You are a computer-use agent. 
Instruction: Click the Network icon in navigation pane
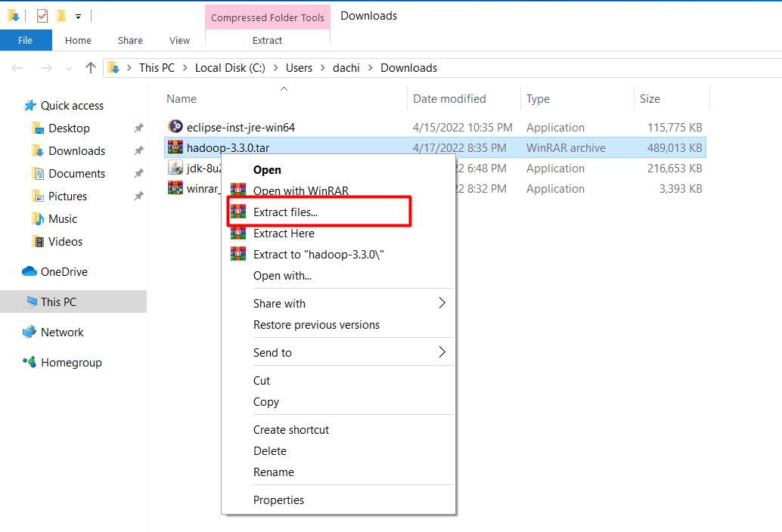tap(29, 332)
